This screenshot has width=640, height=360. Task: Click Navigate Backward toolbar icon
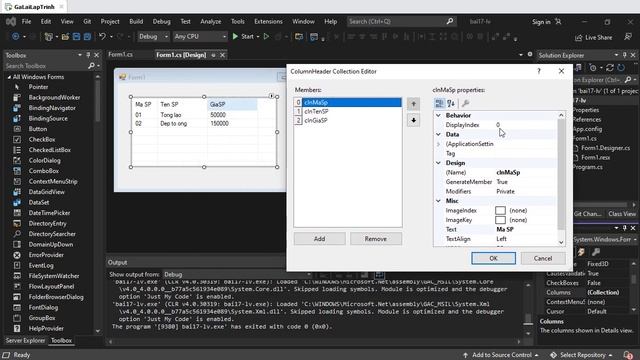(16, 36)
